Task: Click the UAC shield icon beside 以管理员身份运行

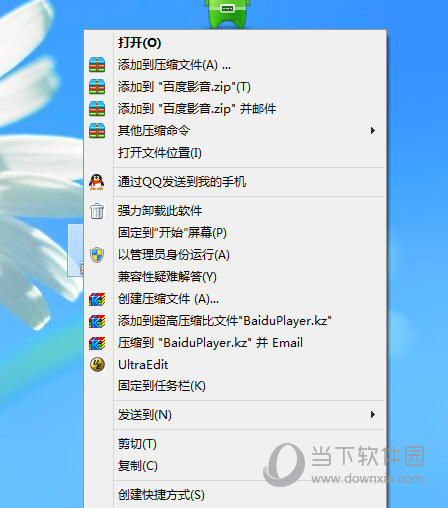Action: 97,255
